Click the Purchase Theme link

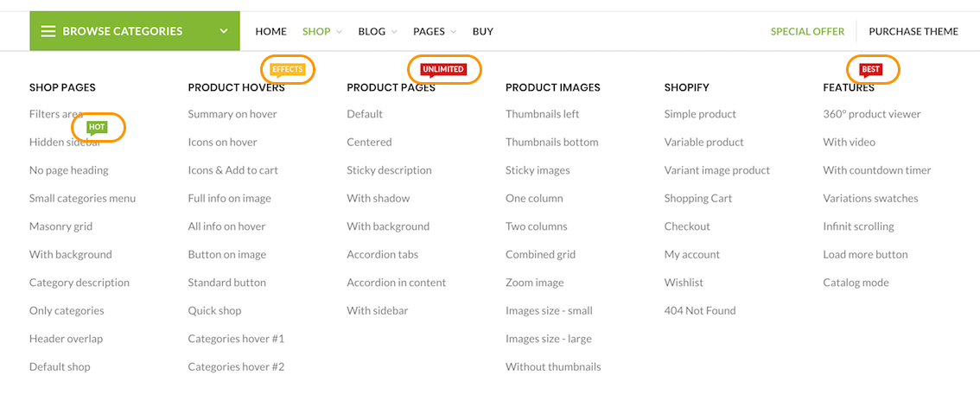913,31
